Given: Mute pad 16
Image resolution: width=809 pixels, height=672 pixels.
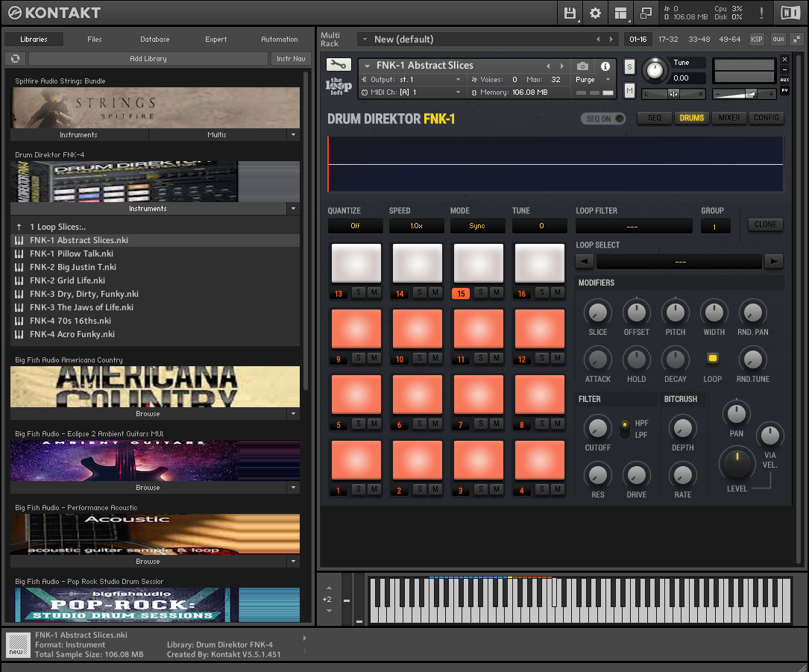Looking at the screenshot, I should coord(558,292).
